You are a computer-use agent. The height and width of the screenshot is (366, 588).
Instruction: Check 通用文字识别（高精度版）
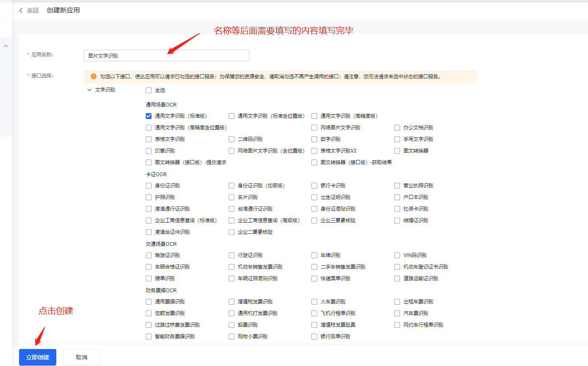point(314,116)
